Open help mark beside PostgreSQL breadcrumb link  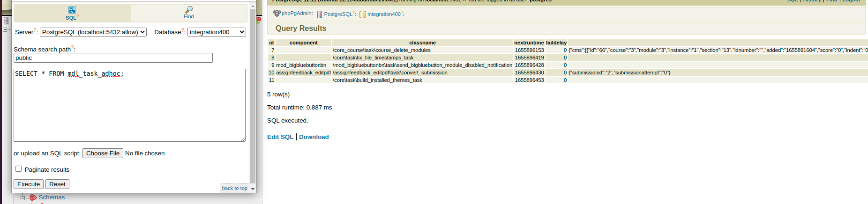coord(353,13)
